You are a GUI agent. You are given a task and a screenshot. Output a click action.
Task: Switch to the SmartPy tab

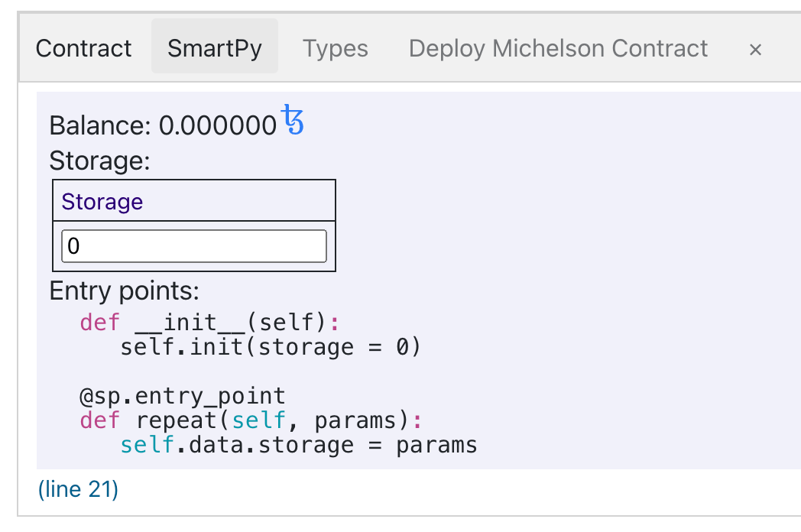[x=215, y=47]
